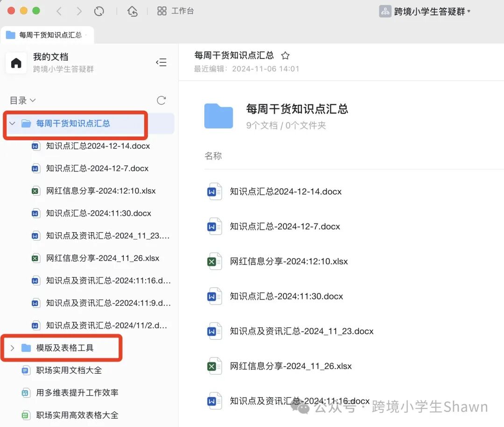The width and height of the screenshot is (504, 427).
Task: Open 知识点及资讯汇总-2024_11_23 in sidebar
Action: click(108, 235)
